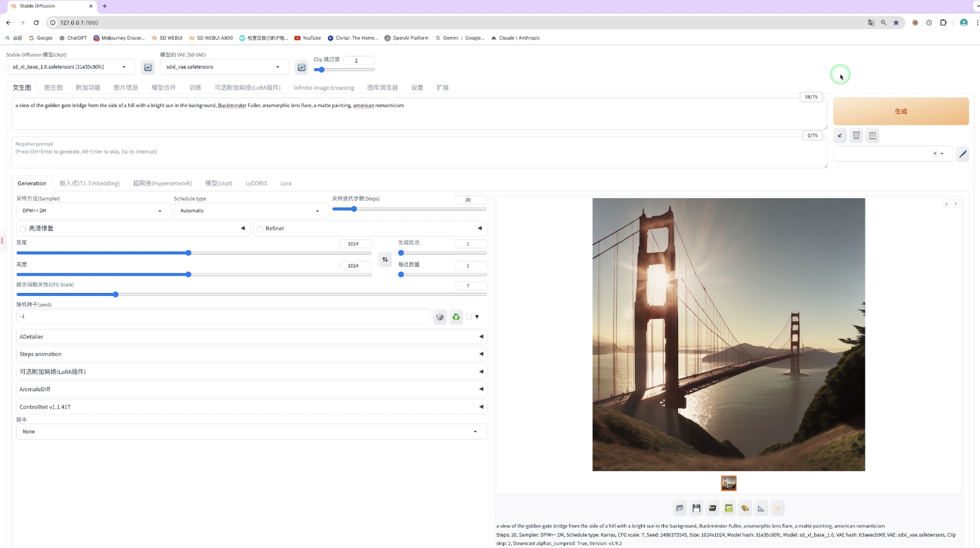The height and width of the screenshot is (548, 980).
Task: Open the ChatGPT bookmark
Action: click(x=73, y=38)
